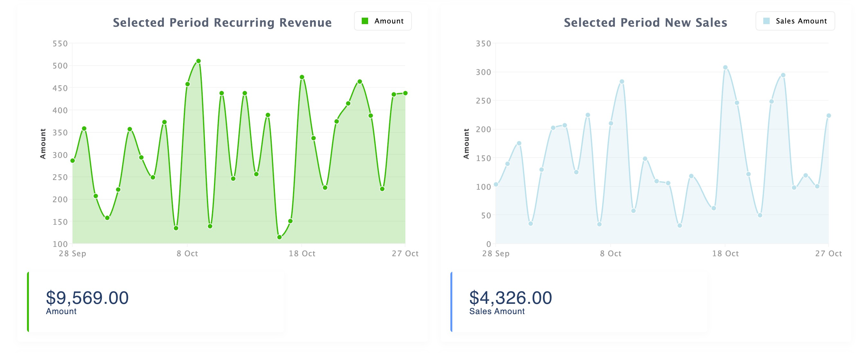Click the last green data point at 27 Oct
868x353 pixels.
[x=405, y=93]
